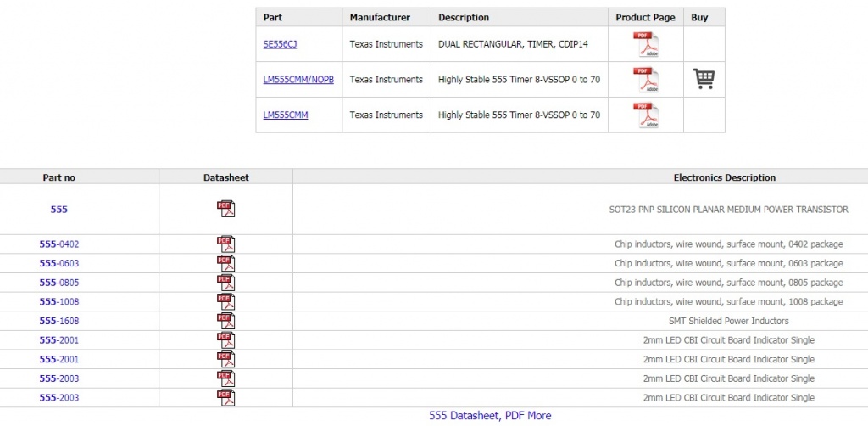Image resolution: width=868 pixels, height=426 pixels.
Task: Open the 555-0402 part number link
Action: pos(58,244)
